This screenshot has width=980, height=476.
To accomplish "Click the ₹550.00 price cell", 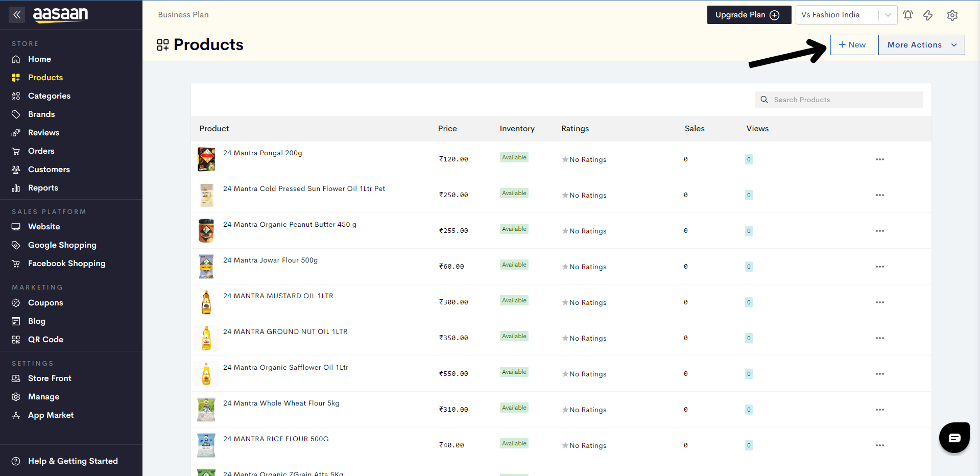I will click(x=453, y=374).
